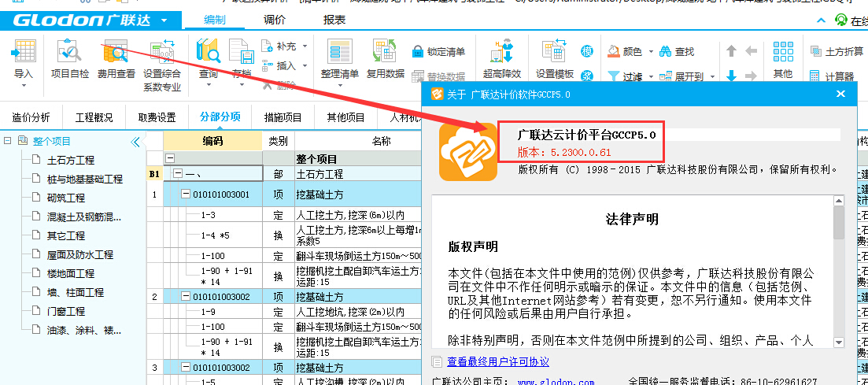Image resolution: width=868 pixels, height=385 pixels.
Task: Open the 取费设置 tab
Action: tap(157, 117)
